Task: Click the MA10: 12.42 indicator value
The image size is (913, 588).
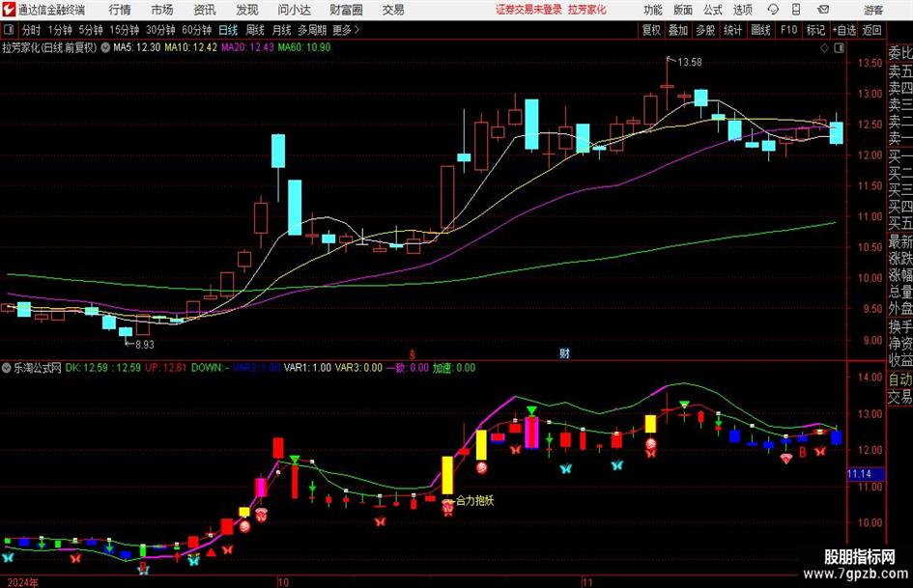Action: [x=191, y=47]
